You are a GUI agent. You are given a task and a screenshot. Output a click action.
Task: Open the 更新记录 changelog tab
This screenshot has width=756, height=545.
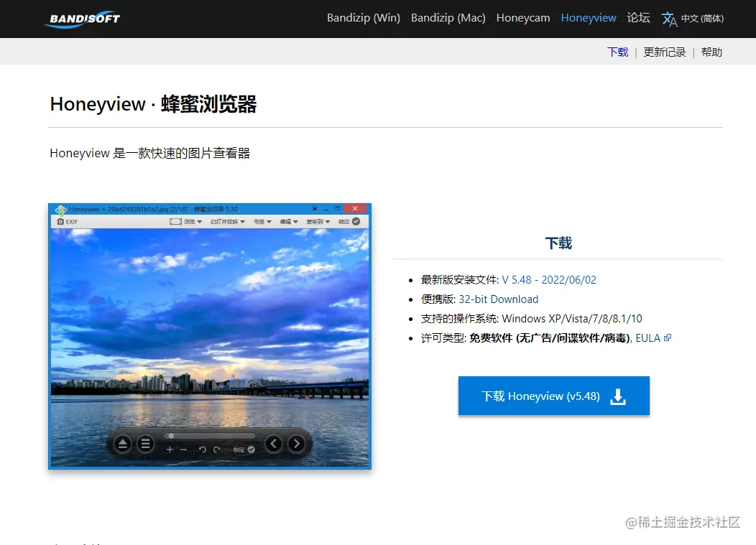(665, 52)
